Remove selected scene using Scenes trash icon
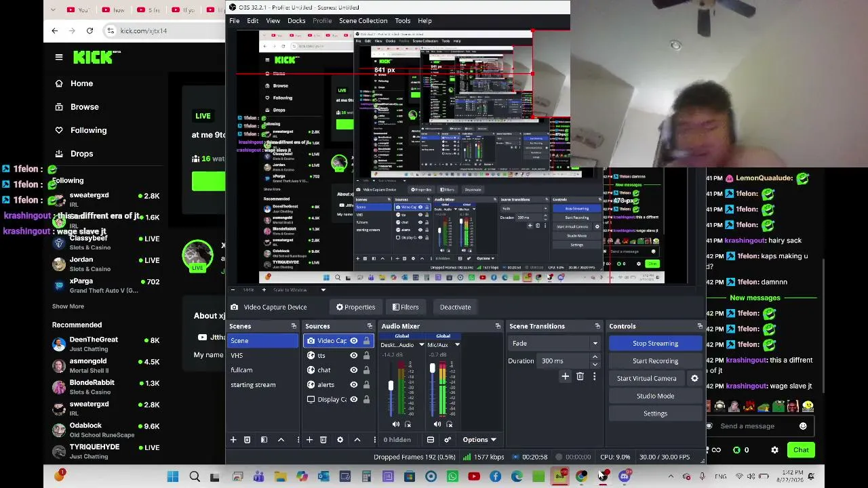The width and height of the screenshot is (868, 488). coord(247,440)
